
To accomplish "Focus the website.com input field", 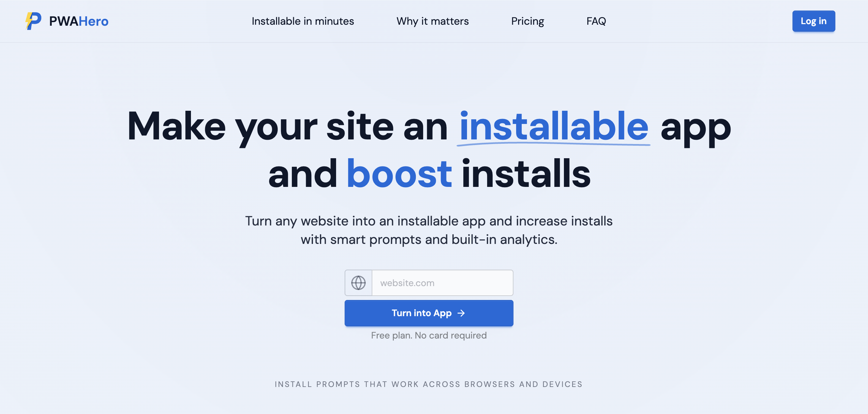I will 442,283.
